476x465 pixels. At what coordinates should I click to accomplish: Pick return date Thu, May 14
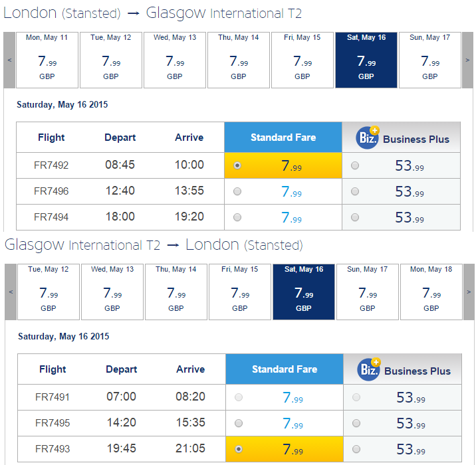point(176,292)
